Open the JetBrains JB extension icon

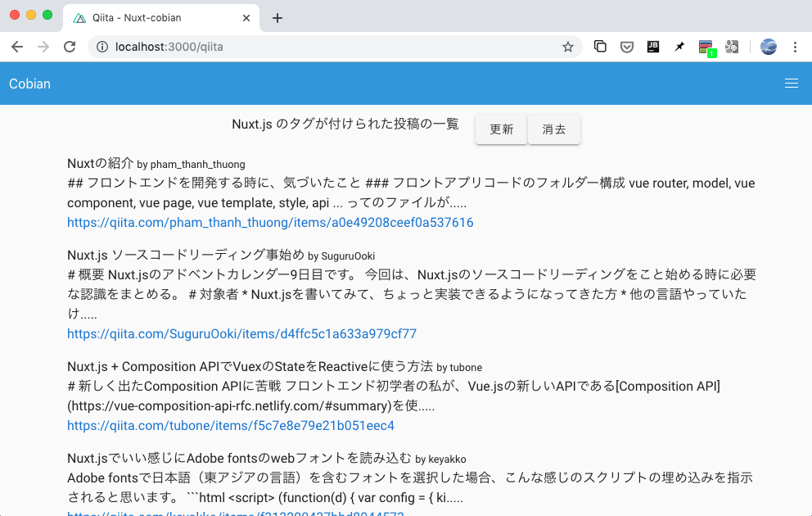coord(653,47)
